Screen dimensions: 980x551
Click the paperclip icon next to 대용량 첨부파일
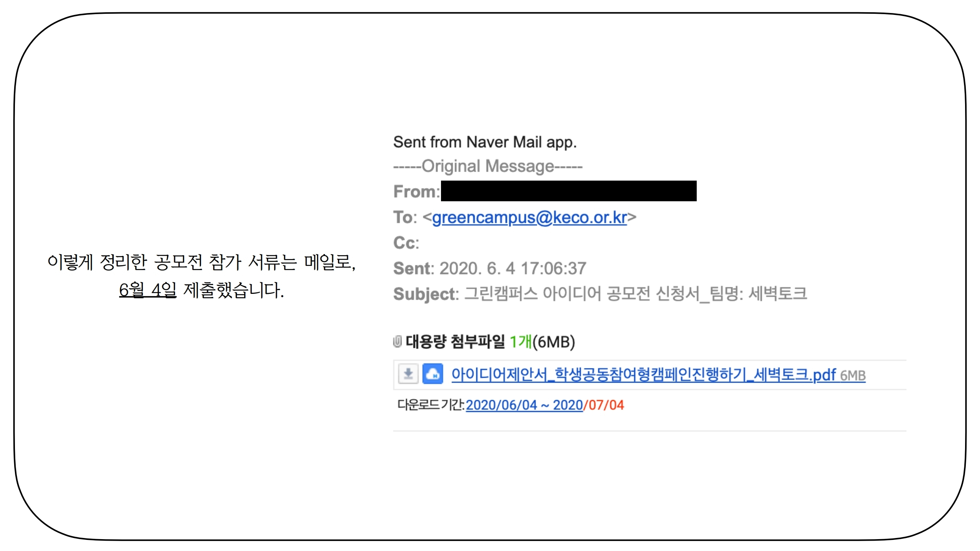pyautogui.click(x=397, y=341)
